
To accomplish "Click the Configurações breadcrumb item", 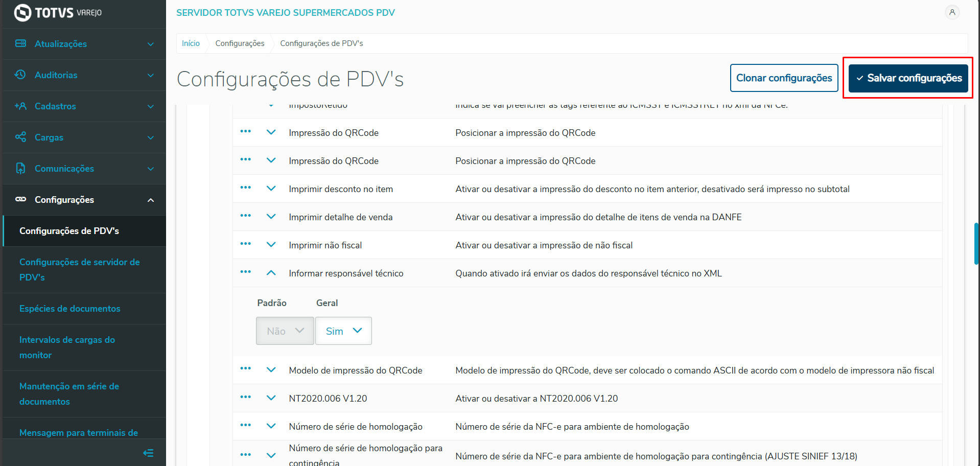I will [x=240, y=43].
